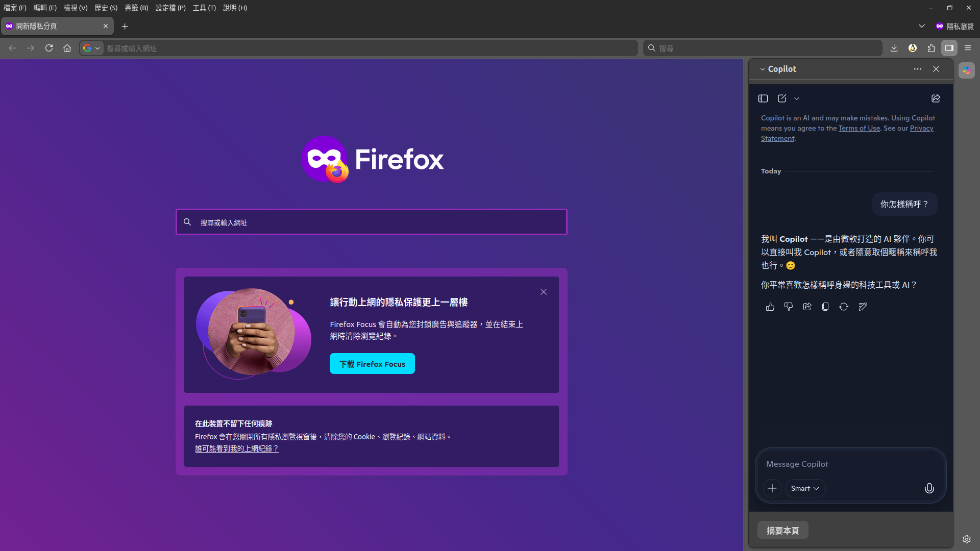This screenshot has width=980, height=551.
Task: Click the toolbar search box
Action: pyautogui.click(x=763, y=48)
